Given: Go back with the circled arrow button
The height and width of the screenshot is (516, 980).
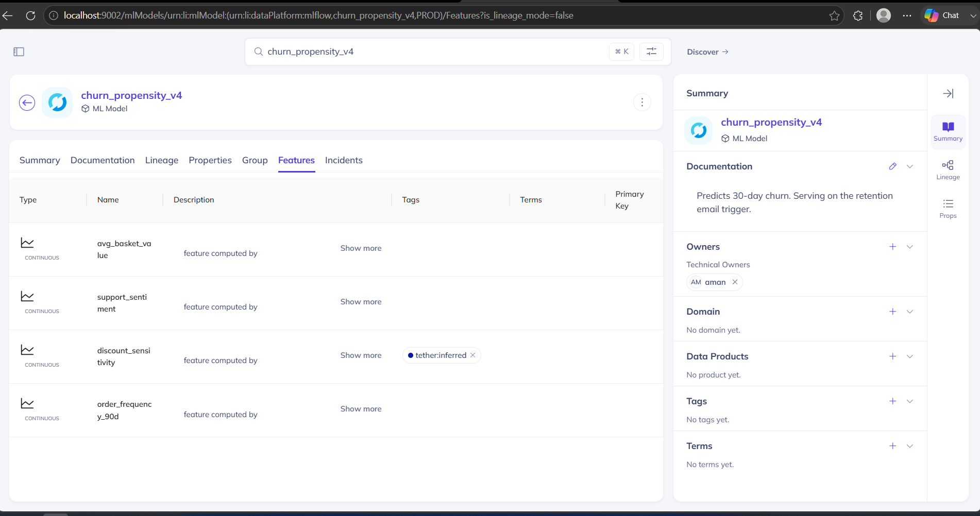Looking at the screenshot, I should coord(27,102).
